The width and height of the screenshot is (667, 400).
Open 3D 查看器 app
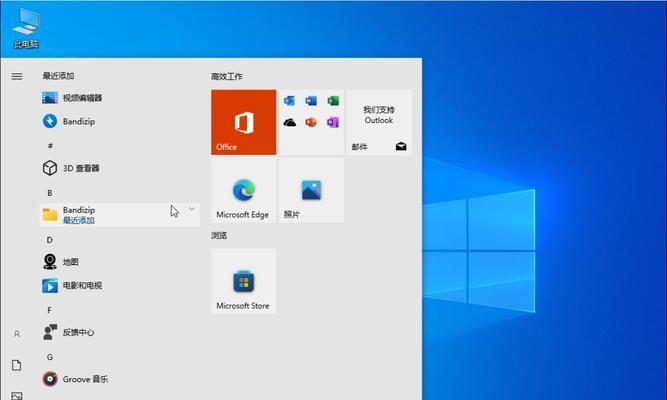(120, 168)
